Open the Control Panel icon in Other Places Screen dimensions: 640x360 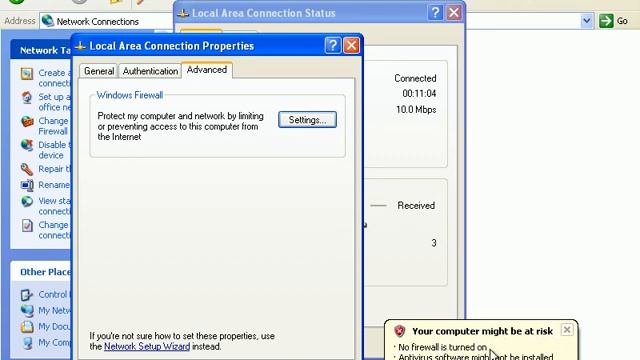pyautogui.click(x=27, y=295)
